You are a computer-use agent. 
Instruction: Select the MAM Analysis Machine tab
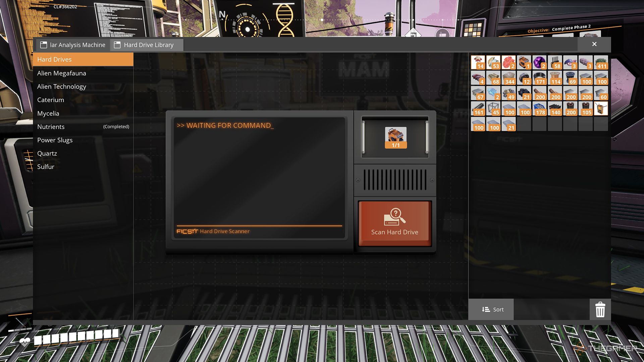tap(72, 45)
